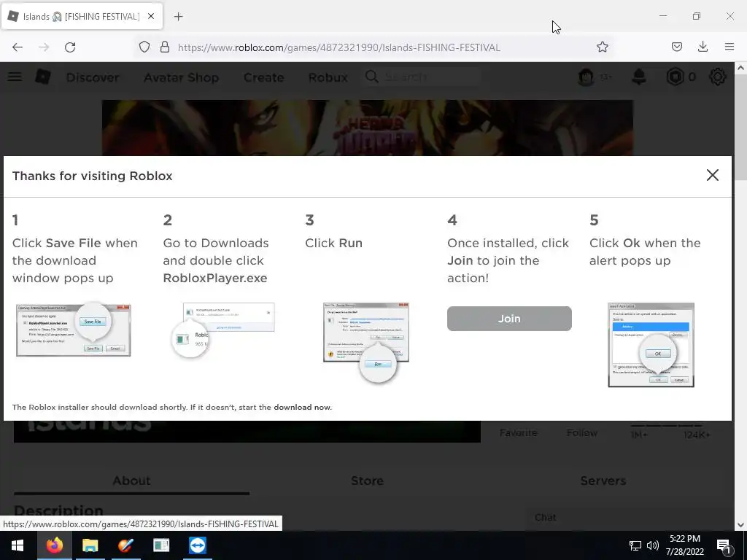Viewport: 747px width, 560px height.
Task: Click the Firefox back arrow
Action: [x=18, y=47]
